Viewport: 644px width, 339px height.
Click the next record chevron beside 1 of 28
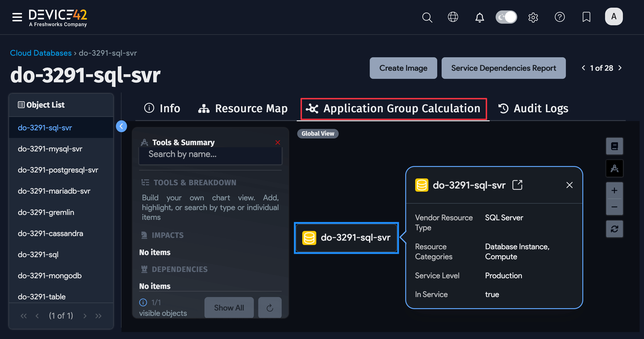[x=620, y=68]
